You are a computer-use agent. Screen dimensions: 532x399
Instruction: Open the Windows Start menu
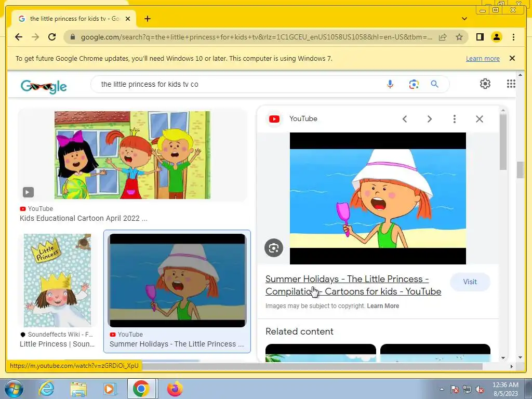pyautogui.click(x=14, y=389)
